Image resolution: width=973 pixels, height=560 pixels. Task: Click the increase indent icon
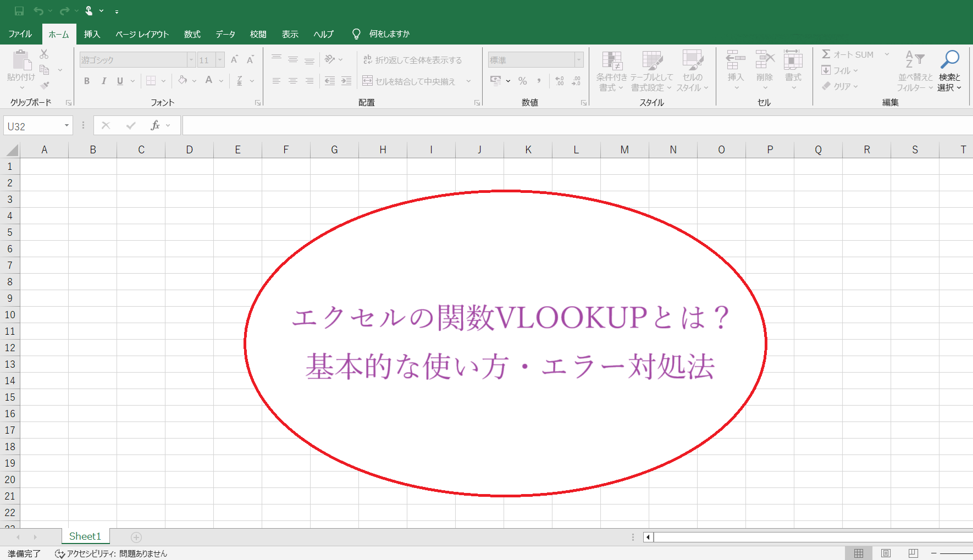click(346, 81)
